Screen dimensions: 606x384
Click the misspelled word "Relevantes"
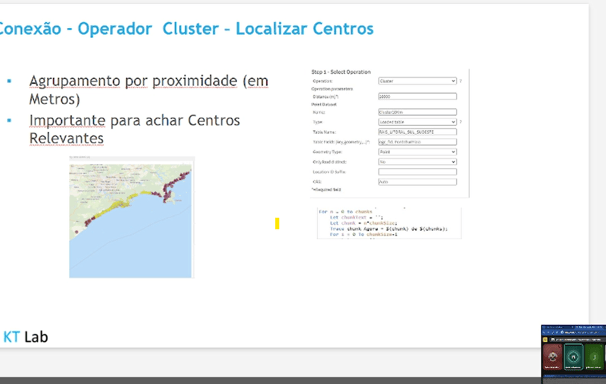click(x=66, y=138)
